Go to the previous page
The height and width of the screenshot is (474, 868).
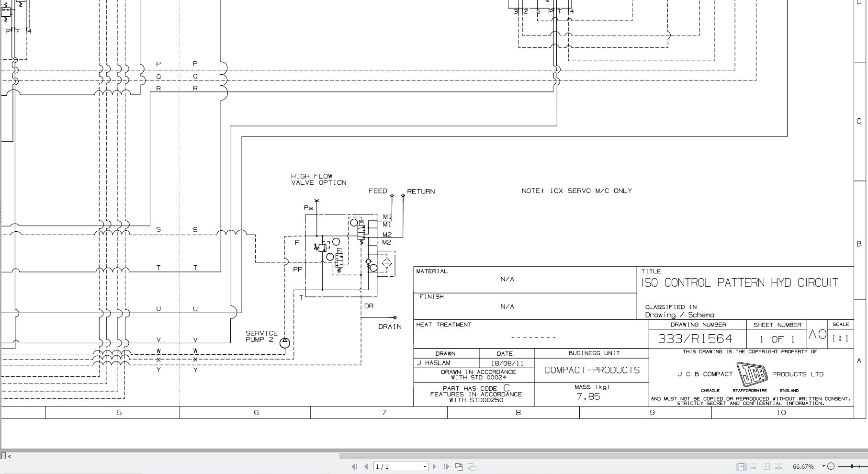pyautogui.click(x=366, y=466)
